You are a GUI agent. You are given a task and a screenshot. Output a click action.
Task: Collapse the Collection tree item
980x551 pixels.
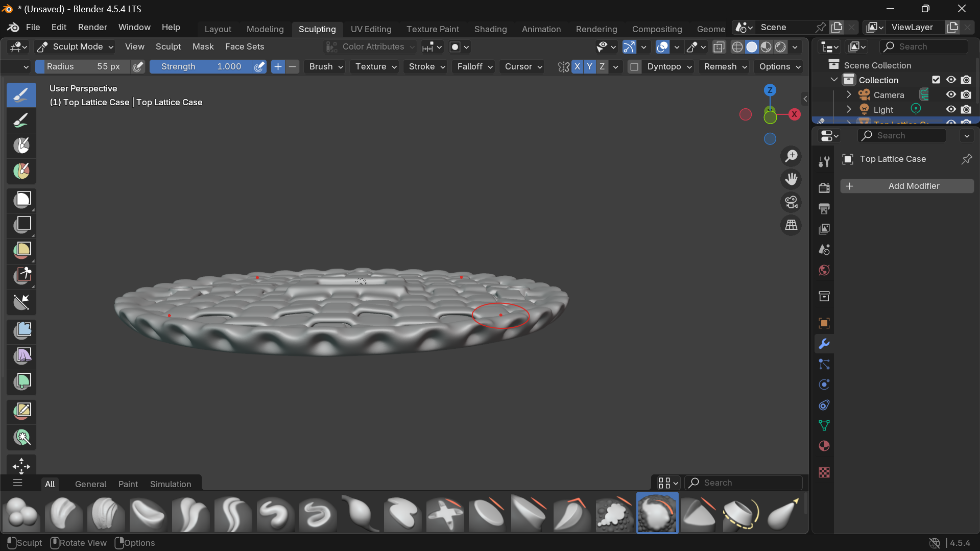point(834,80)
